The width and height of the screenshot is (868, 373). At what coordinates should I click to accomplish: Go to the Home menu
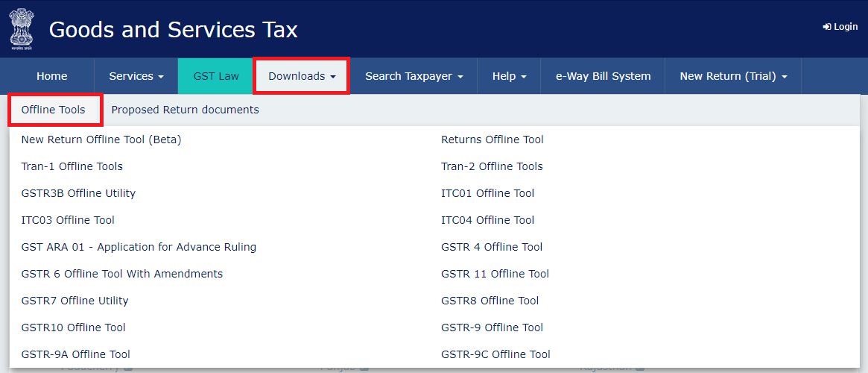pos(52,76)
